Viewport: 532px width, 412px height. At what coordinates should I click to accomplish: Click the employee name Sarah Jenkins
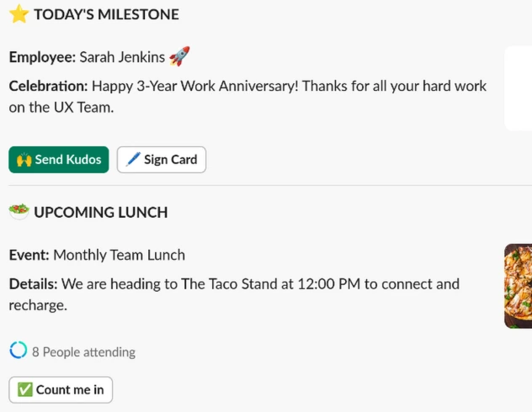tap(121, 58)
